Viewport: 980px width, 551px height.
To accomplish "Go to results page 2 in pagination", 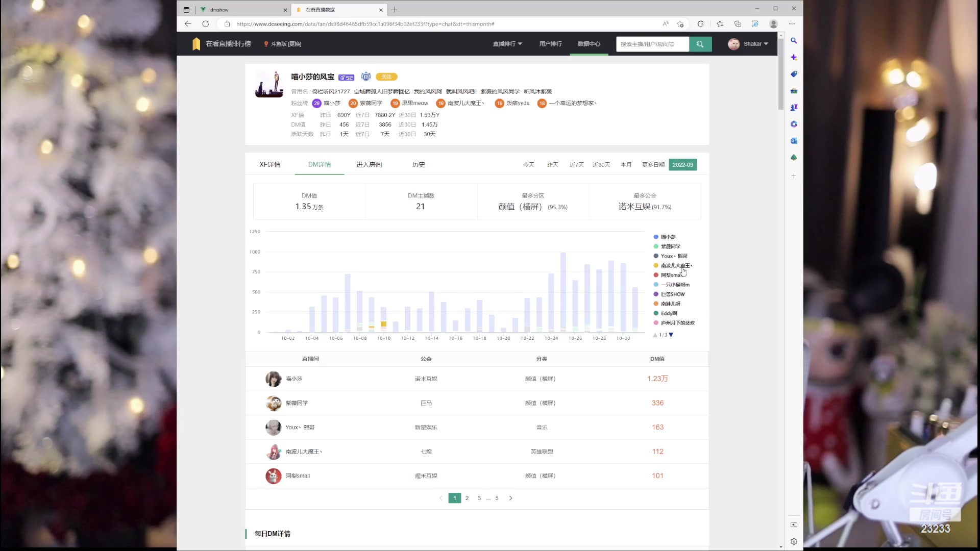I will 467,498.
